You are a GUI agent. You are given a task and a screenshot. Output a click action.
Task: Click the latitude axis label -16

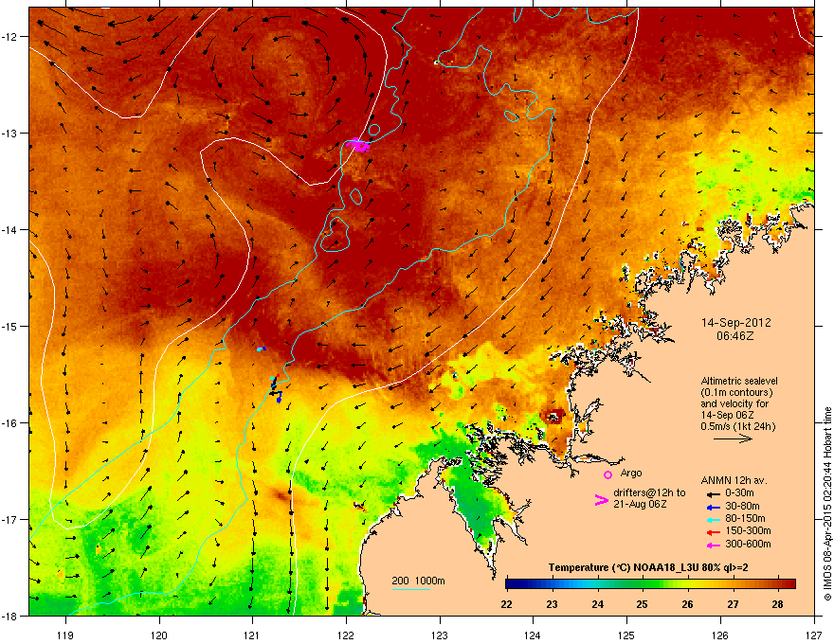point(9,423)
